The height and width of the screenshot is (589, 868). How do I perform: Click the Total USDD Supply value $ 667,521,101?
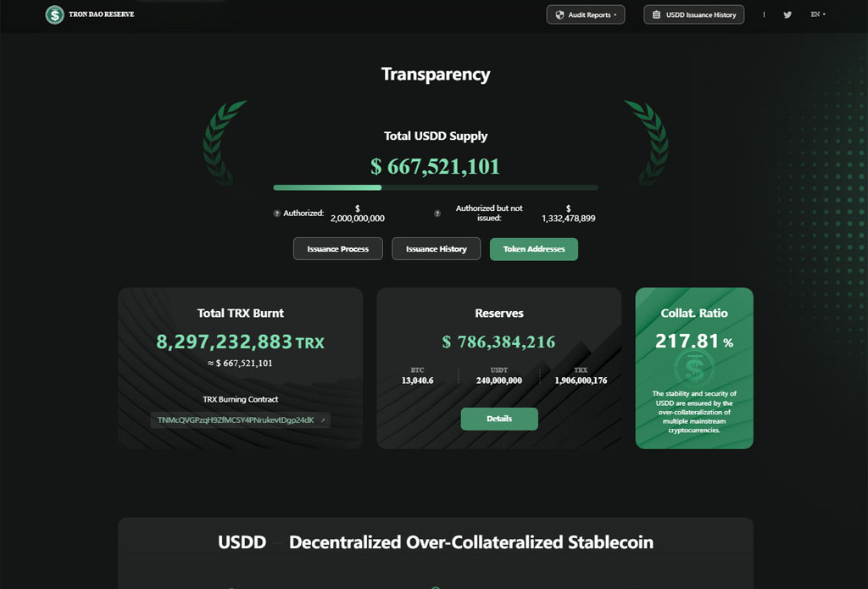[435, 167]
